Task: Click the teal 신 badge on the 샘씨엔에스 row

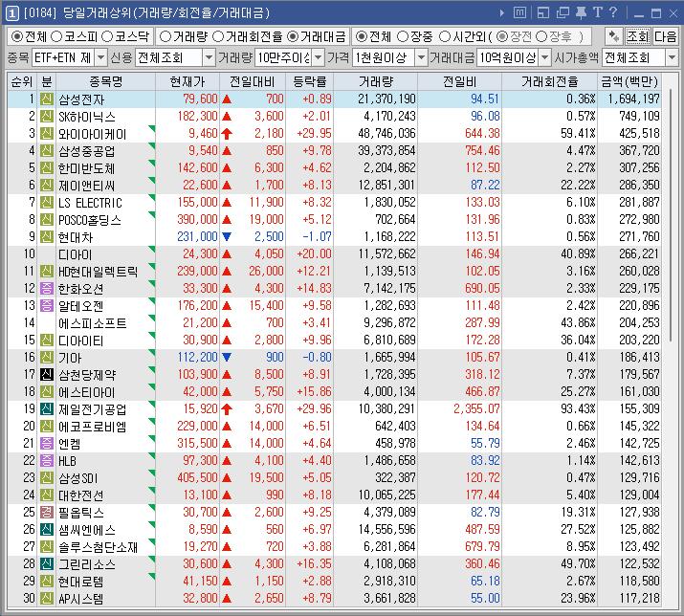Action: 47,529
